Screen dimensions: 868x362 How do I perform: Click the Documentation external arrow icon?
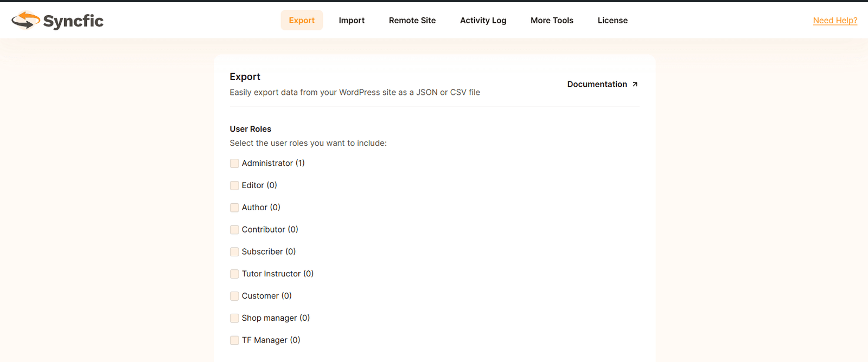(x=635, y=84)
